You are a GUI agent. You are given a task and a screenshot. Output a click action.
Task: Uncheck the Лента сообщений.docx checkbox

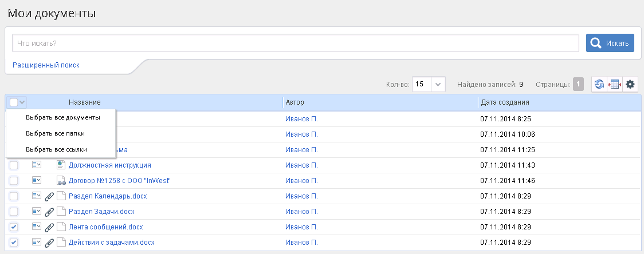[14, 227]
